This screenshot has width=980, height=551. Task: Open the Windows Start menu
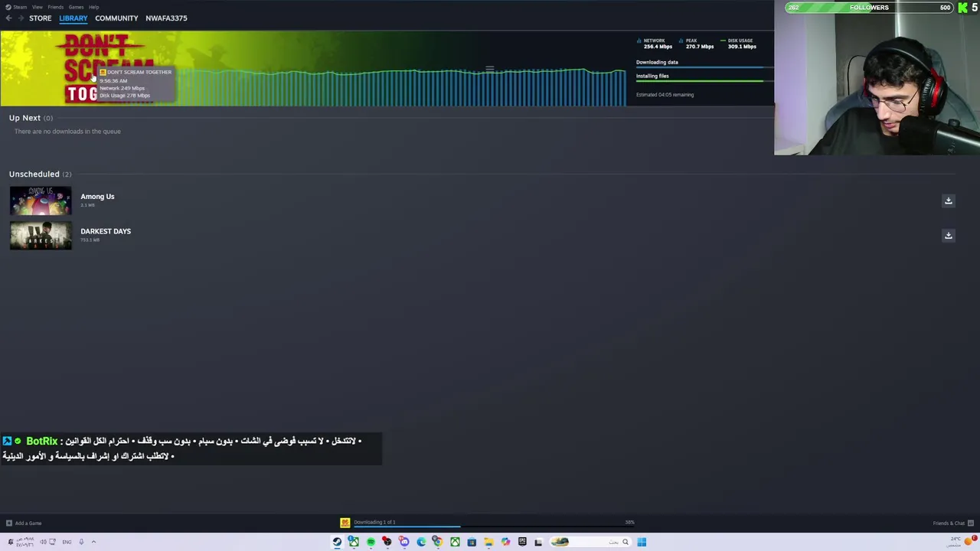(x=642, y=542)
